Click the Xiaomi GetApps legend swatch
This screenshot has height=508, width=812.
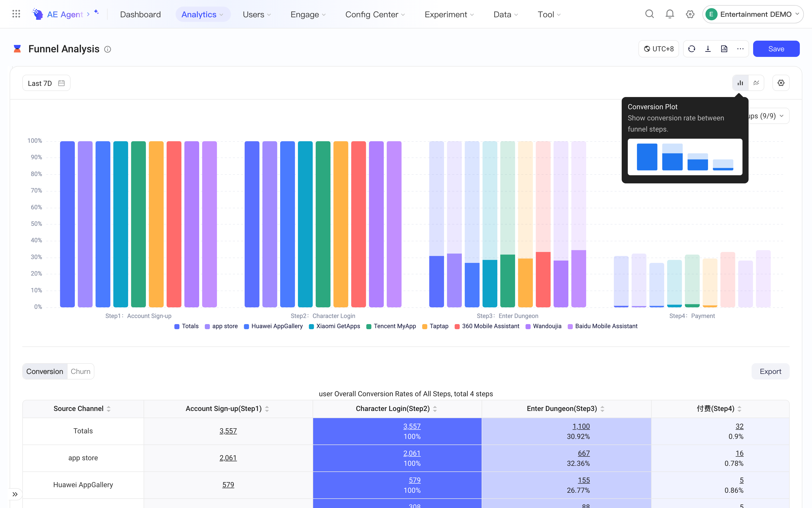[311, 326]
